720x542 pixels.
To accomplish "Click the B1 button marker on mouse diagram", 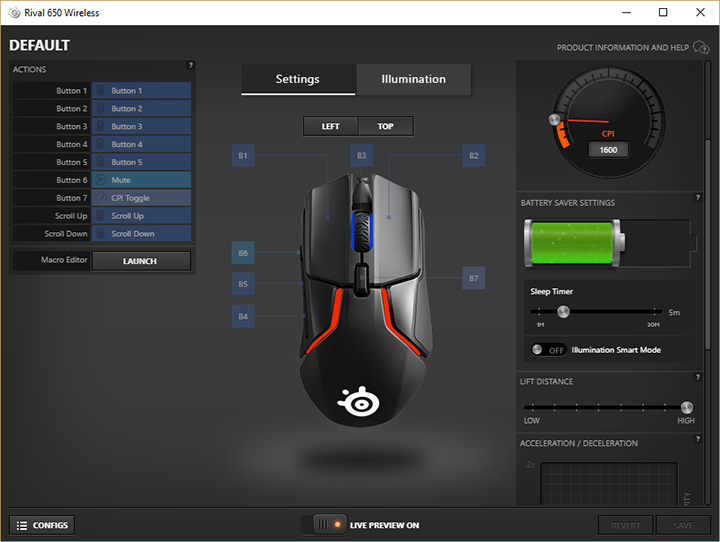I will click(x=243, y=156).
